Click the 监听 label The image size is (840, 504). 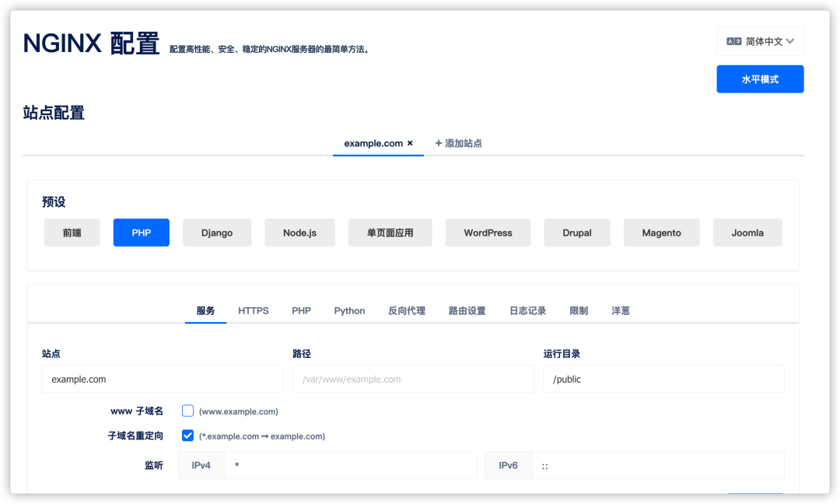click(x=154, y=465)
